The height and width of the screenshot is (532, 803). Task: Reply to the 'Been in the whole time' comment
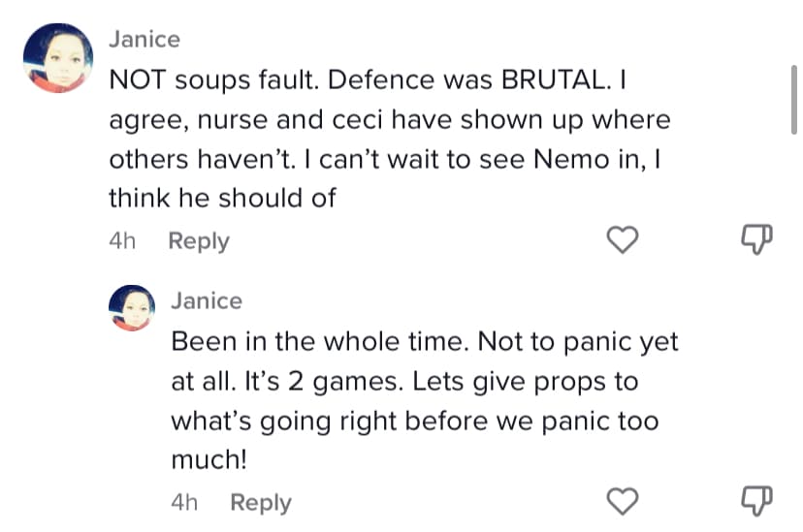click(x=260, y=502)
